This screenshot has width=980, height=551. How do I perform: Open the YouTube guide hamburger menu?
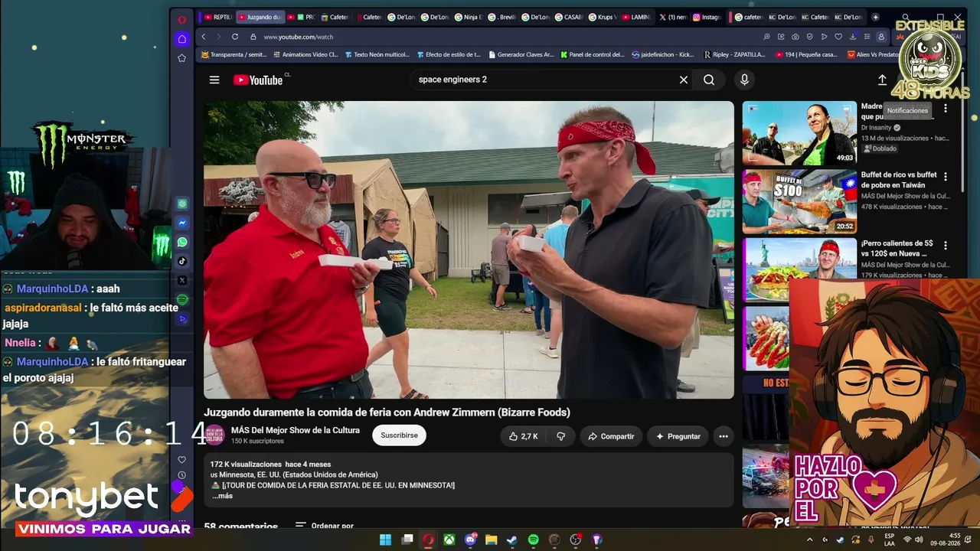pyautogui.click(x=214, y=80)
